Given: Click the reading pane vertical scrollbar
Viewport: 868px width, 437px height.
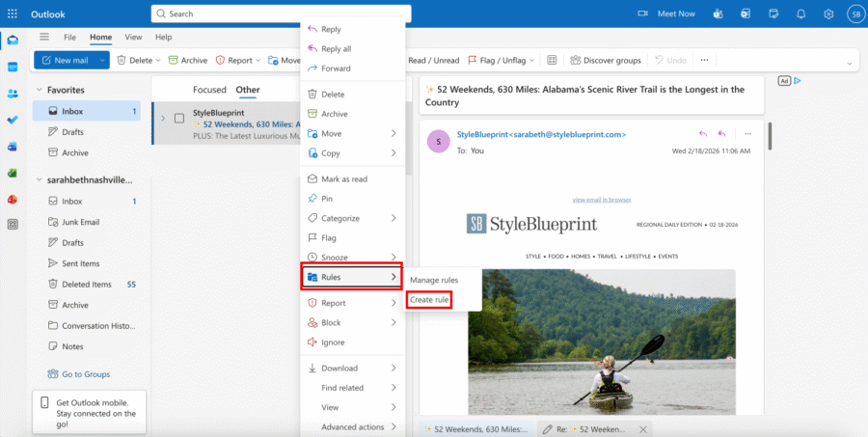Looking at the screenshot, I should coord(770,136).
